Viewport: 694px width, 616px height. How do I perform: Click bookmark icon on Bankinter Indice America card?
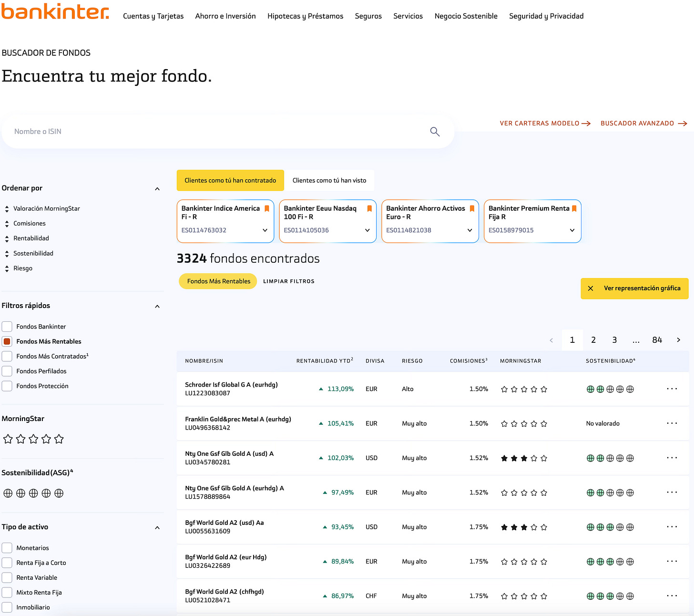click(x=267, y=208)
